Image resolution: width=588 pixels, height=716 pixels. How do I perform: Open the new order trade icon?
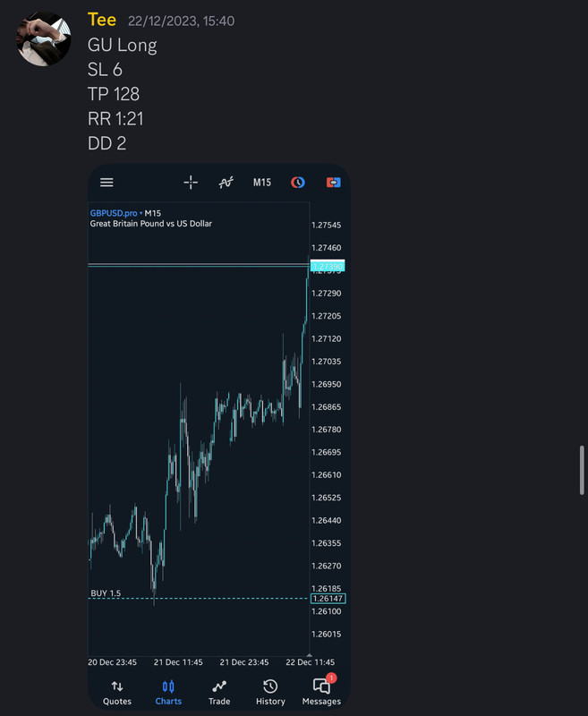pyautogui.click(x=333, y=183)
